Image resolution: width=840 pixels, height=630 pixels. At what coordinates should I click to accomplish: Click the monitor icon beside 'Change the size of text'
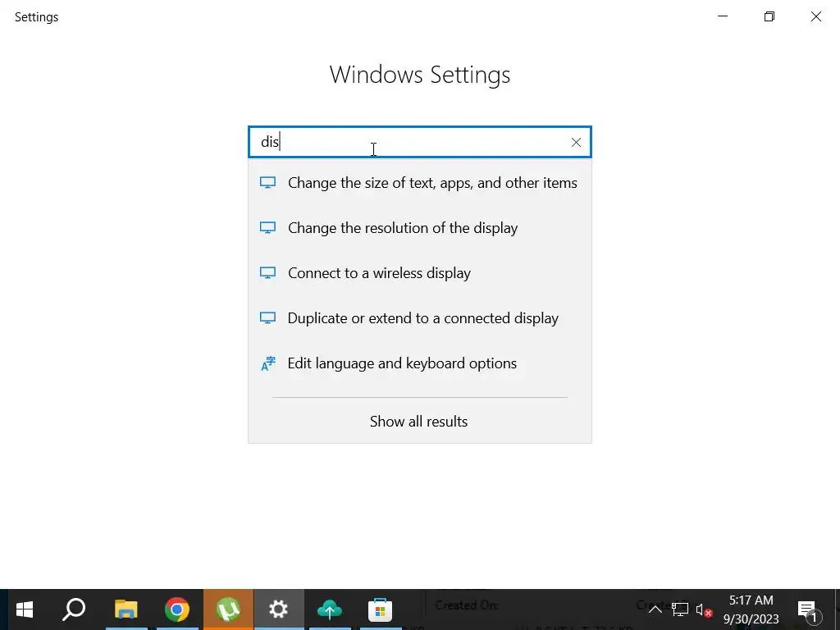[x=268, y=183]
